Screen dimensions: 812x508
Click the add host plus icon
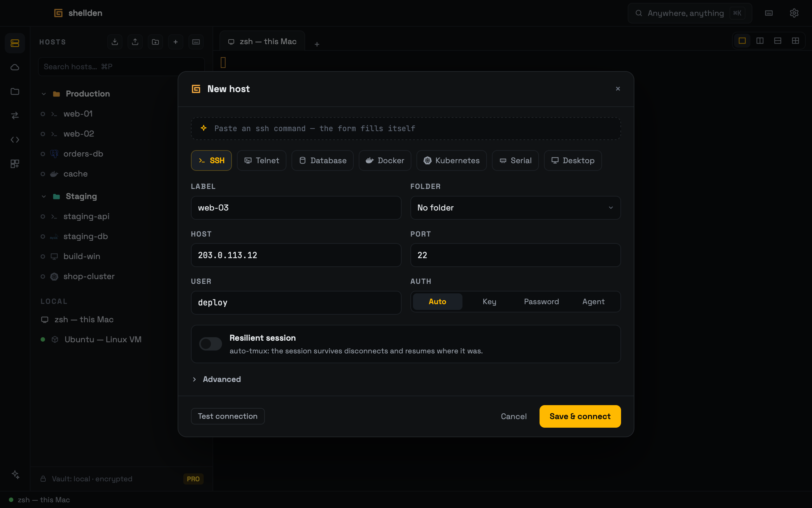(x=175, y=42)
